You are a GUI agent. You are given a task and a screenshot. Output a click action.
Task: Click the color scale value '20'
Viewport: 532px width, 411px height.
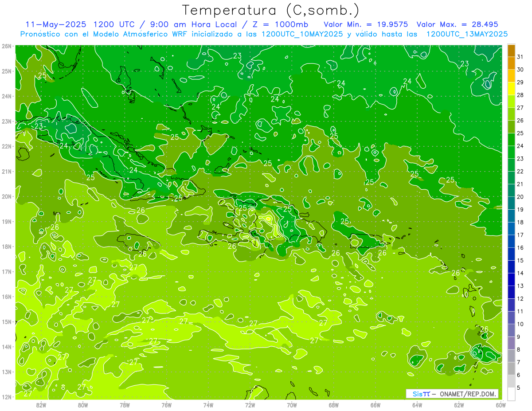[x=520, y=197]
